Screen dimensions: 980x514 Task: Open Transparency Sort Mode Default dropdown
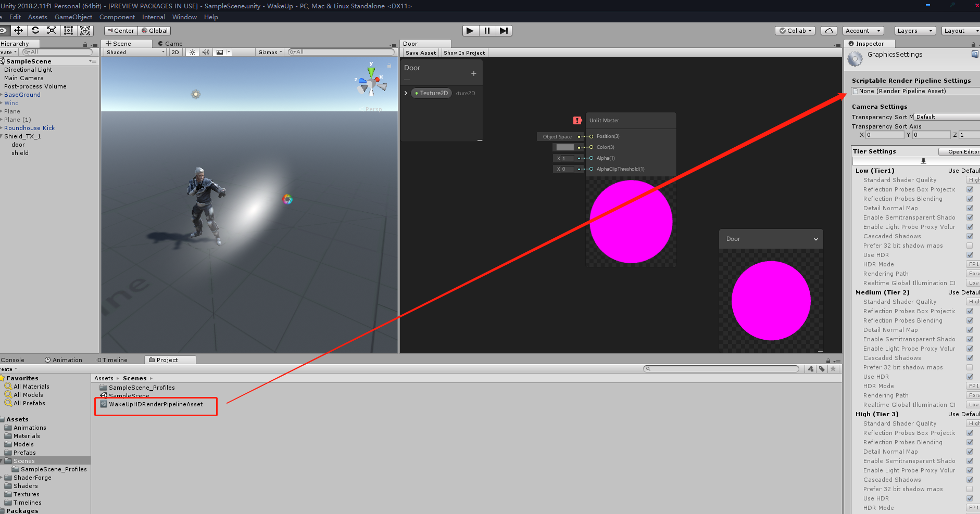[x=947, y=117]
